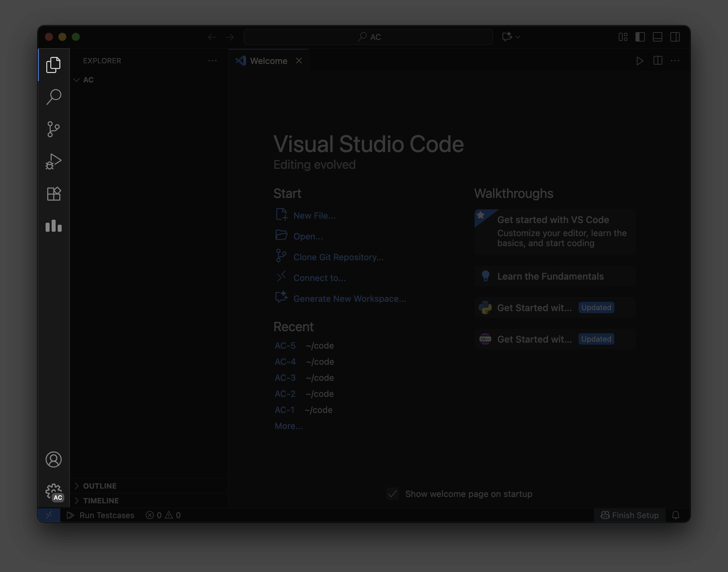Image resolution: width=728 pixels, height=572 pixels.
Task: Expand the Timeline section
Action: (x=101, y=501)
